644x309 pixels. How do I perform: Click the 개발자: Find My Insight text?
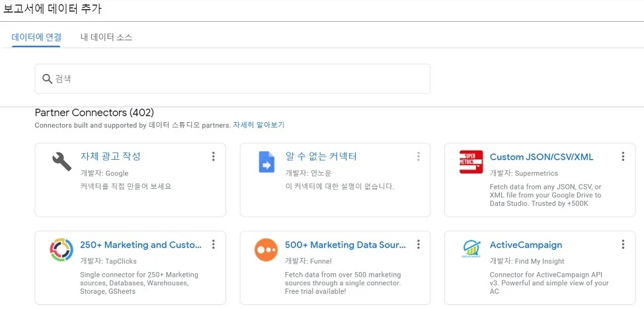click(528, 261)
